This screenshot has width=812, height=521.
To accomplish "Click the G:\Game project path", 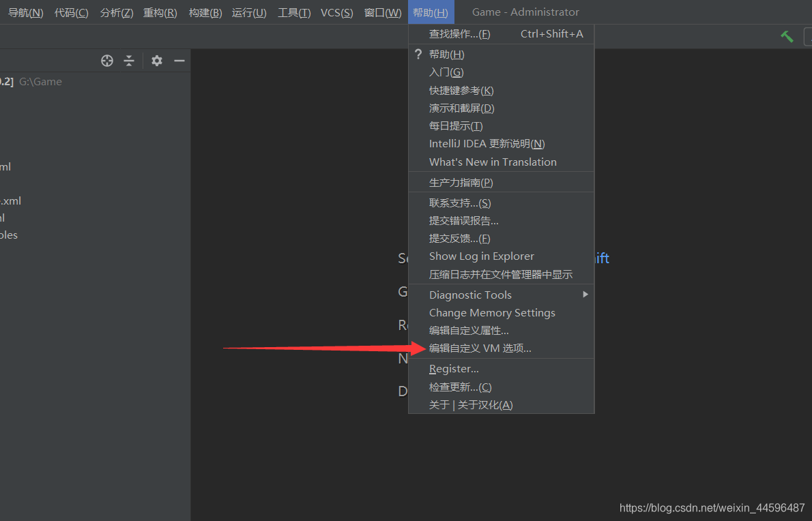I will [40, 82].
